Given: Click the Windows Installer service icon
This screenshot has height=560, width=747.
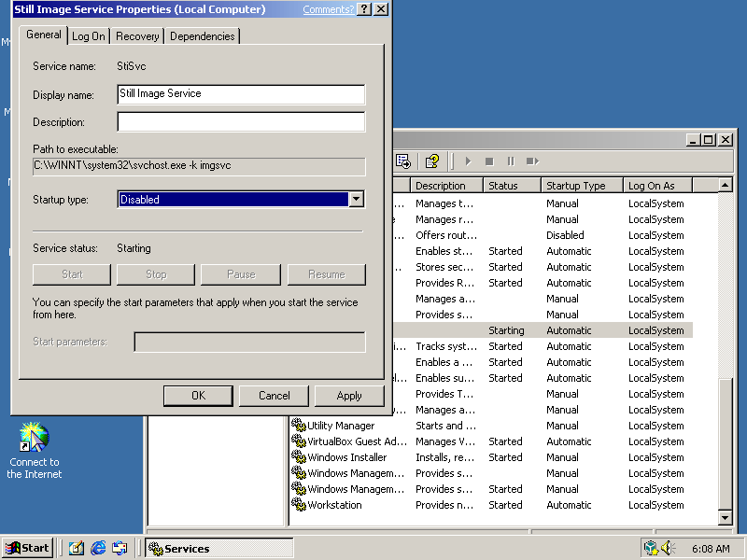Looking at the screenshot, I should pos(299,457).
